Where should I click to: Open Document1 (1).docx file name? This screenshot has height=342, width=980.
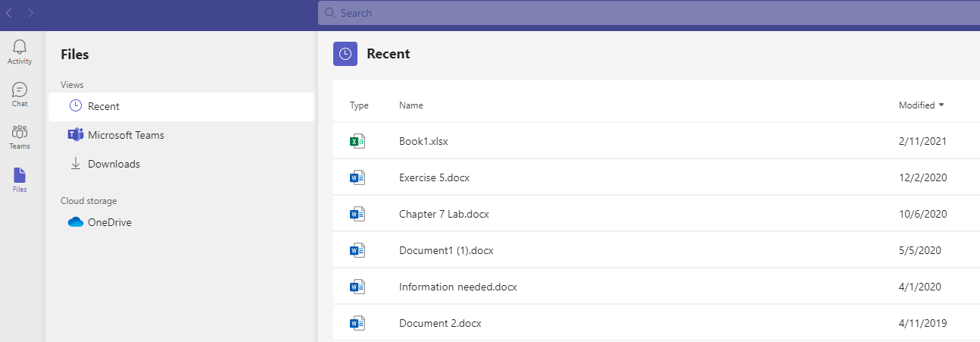click(x=446, y=250)
